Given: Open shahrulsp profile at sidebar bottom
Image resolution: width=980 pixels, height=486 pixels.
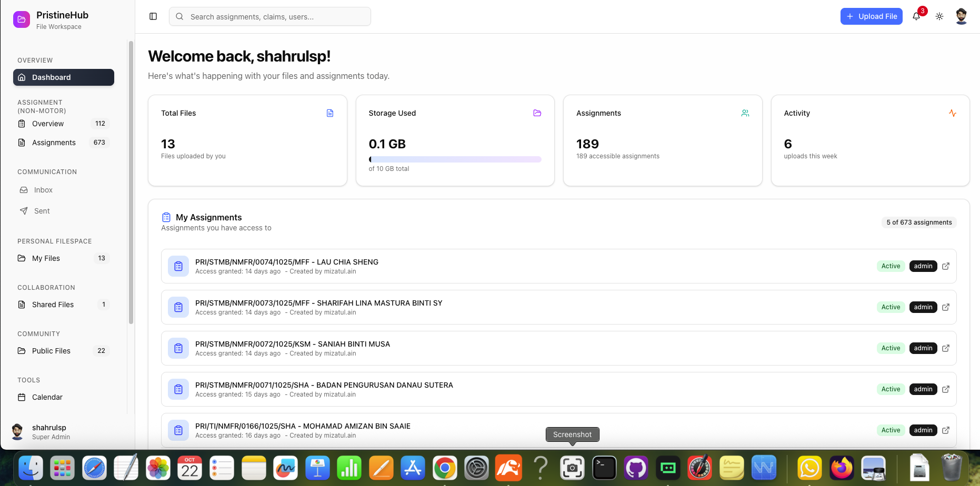Looking at the screenshot, I should (x=49, y=432).
